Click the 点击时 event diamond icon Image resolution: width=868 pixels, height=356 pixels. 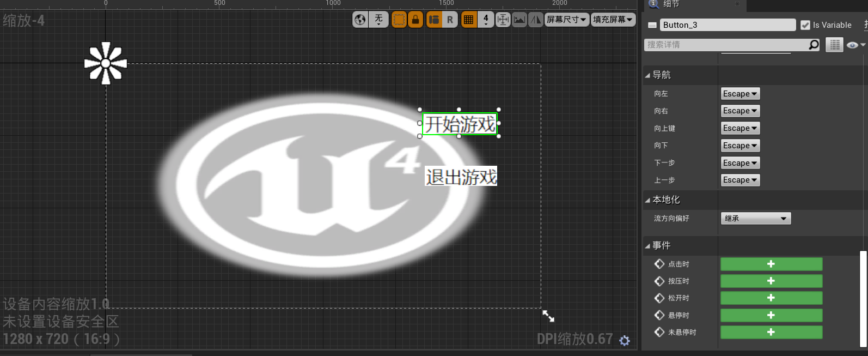click(x=659, y=264)
